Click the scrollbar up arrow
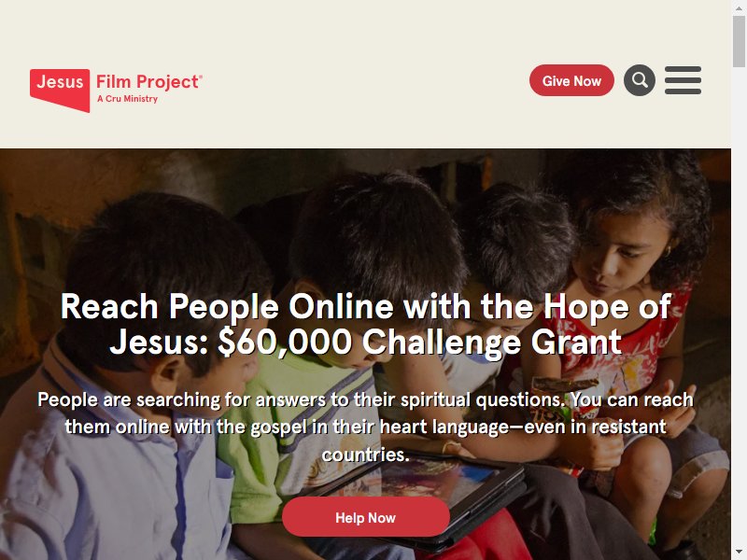The height and width of the screenshot is (560, 747). [739, 7]
